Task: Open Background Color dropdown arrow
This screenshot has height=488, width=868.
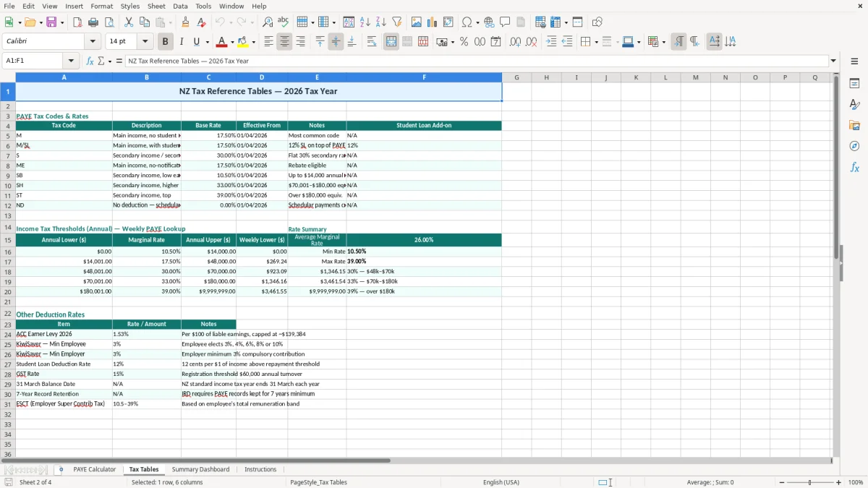Action: (255, 42)
